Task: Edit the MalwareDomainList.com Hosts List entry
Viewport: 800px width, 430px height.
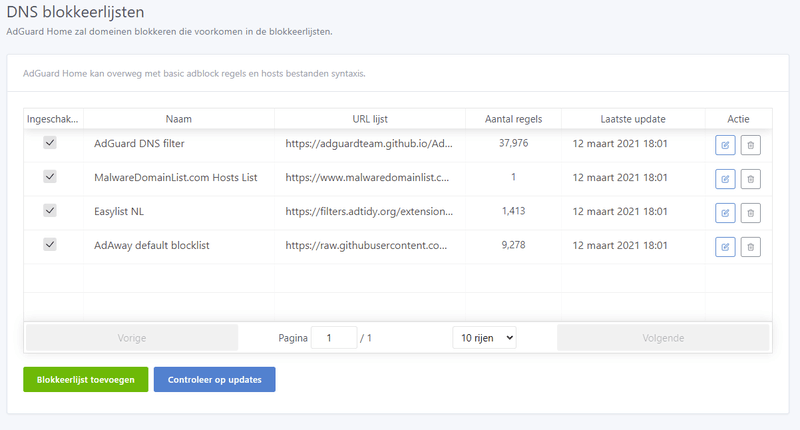Action: pyautogui.click(x=725, y=179)
